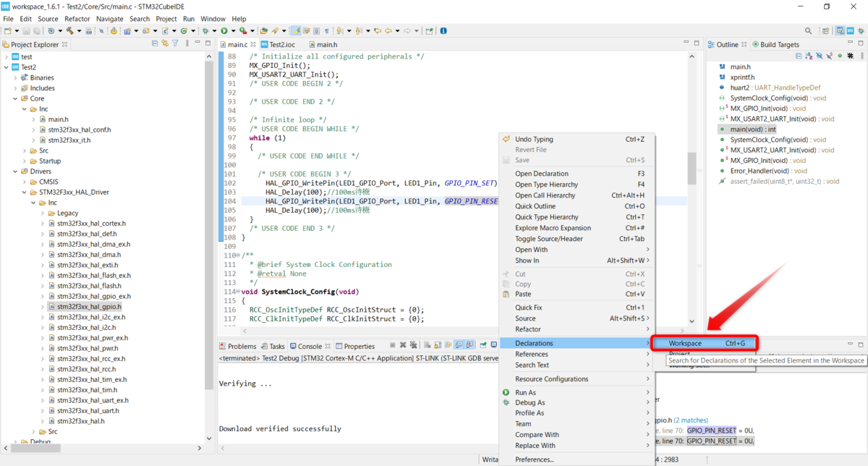
Task: Expand the Legacy folder
Action: click(43, 213)
